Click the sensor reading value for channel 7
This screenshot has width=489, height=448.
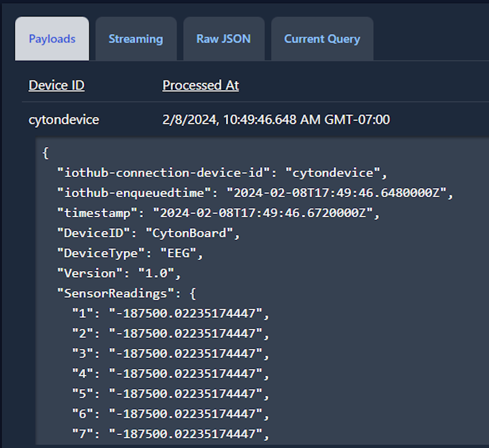click(186, 434)
